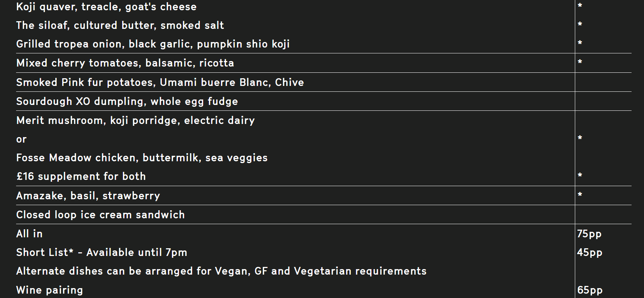Click Closed loop ice cream sandwich
The image size is (644, 298).
[100, 215]
